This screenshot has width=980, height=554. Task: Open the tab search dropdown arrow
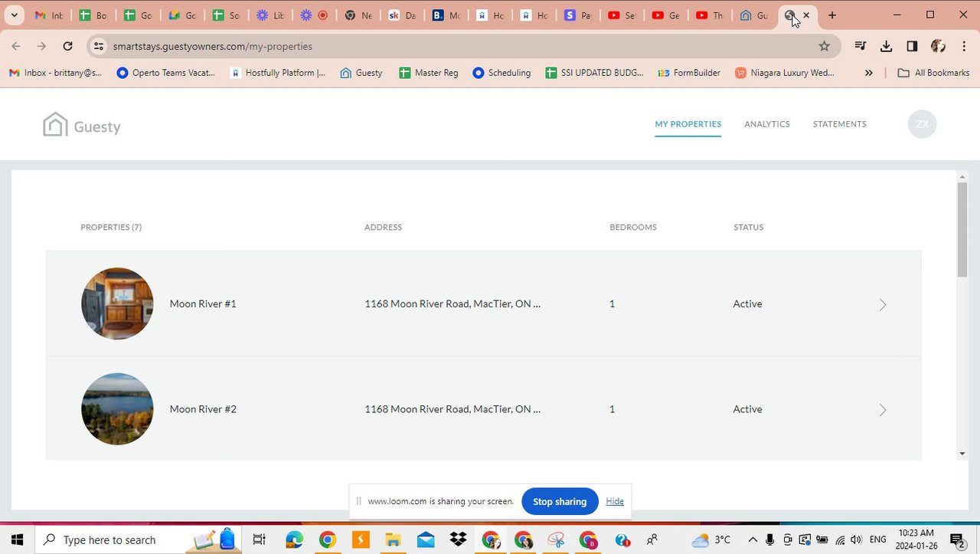tap(14, 15)
